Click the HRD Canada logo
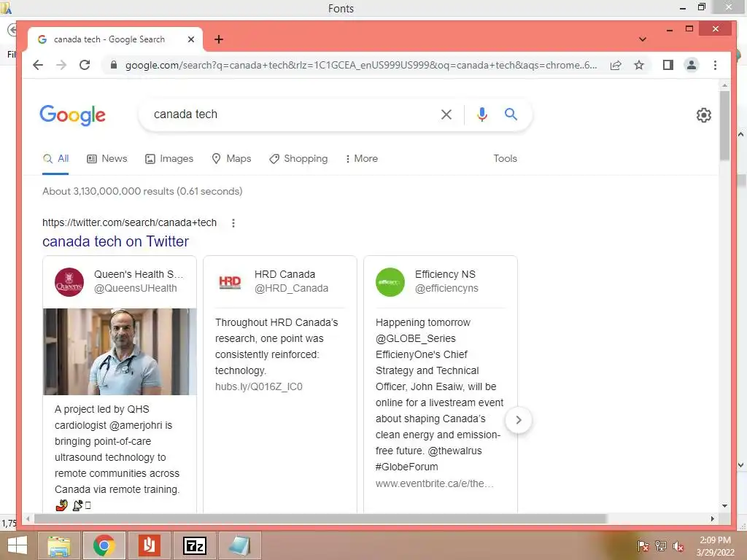The width and height of the screenshot is (747, 560). pos(230,282)
